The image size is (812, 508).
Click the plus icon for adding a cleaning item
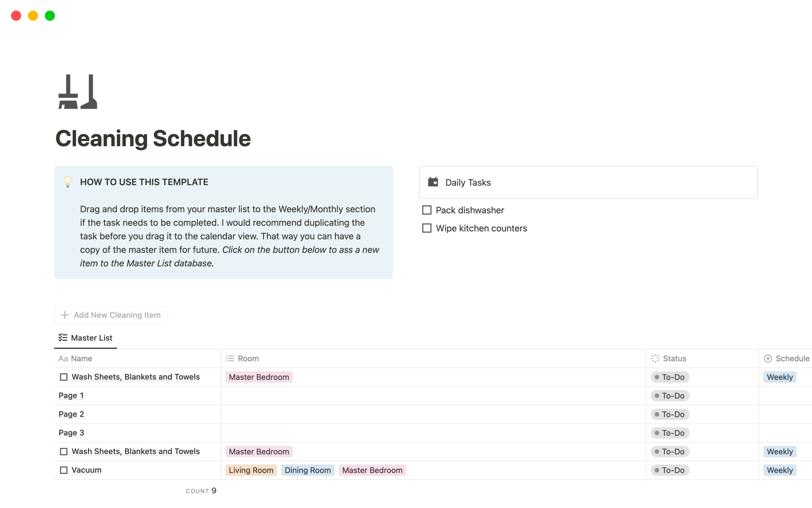pos(65,315)
